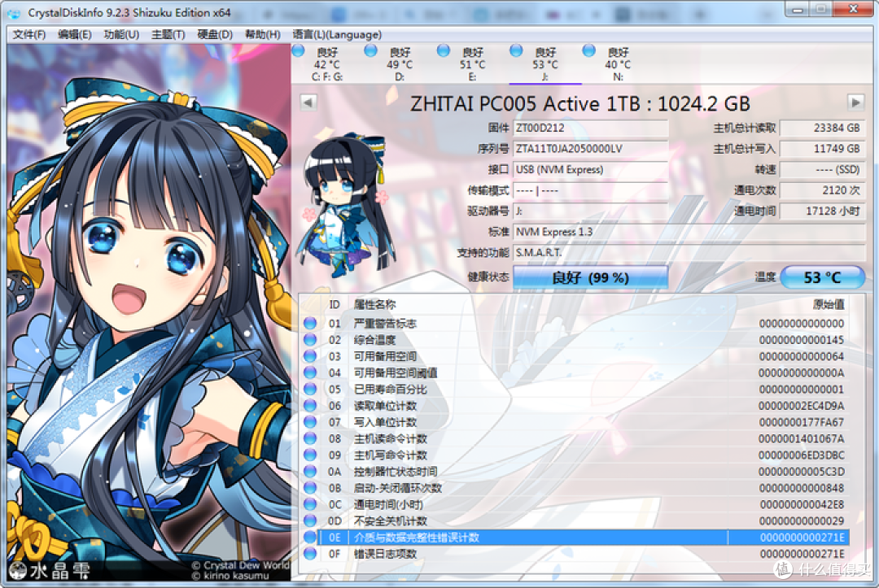Select the 严重警告标志 attribute row

click(575, 323)
